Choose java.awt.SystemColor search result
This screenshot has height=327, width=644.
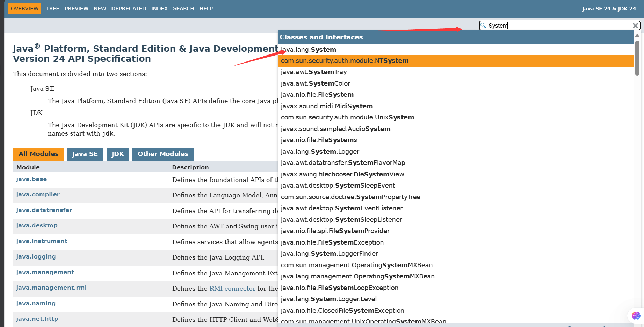(456, 83)
